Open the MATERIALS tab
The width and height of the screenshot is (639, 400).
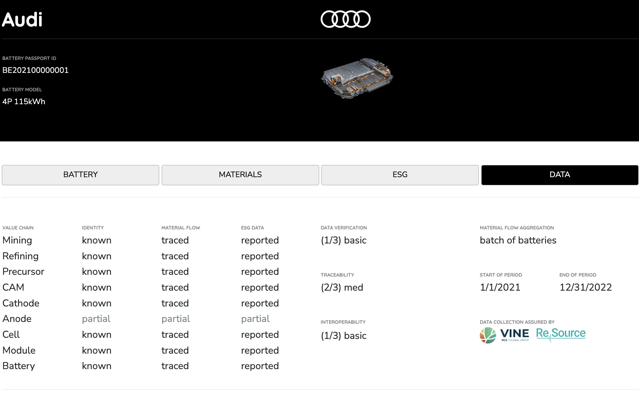(240, 175)
